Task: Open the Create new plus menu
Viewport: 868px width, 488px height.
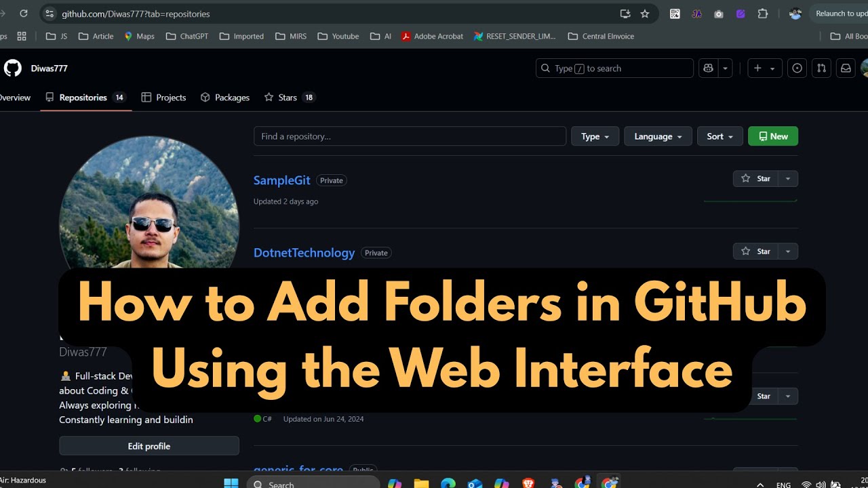Action: click(x=765, y=68)
